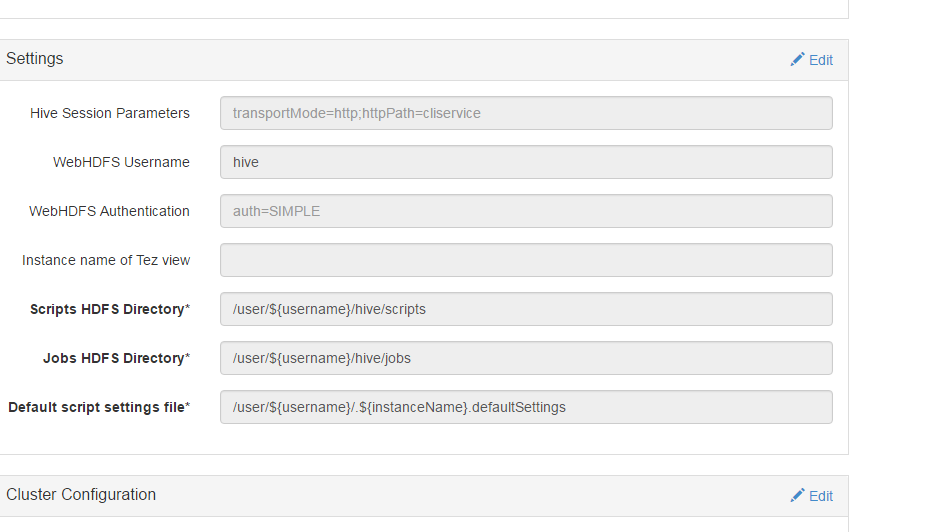
Task: Open the Edit link for Settings
Action: tap(820, 60)
